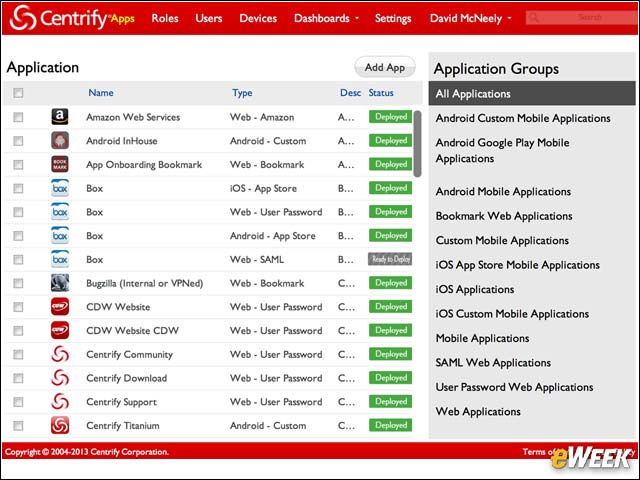Click the CDW Website app icon

click(x=60, y=307)
